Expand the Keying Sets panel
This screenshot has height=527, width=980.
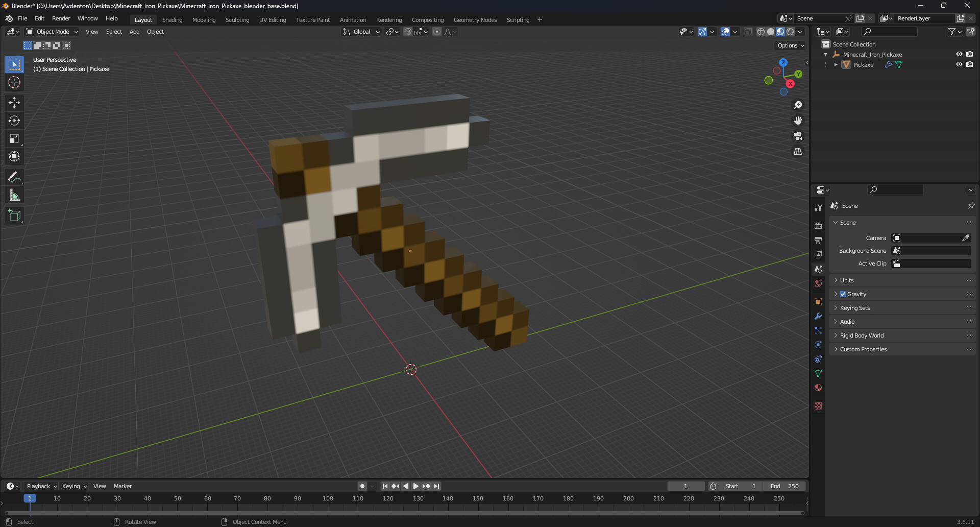coord(902,308)
